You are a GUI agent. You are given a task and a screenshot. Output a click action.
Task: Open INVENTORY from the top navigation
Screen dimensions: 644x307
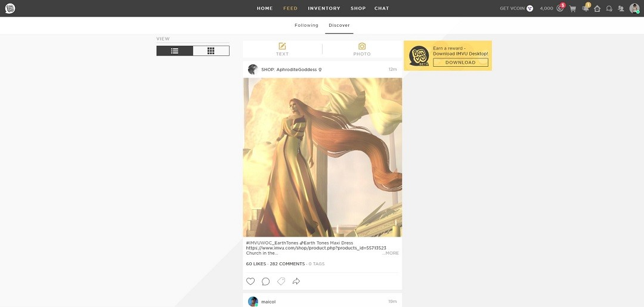(x=324, y=8)
